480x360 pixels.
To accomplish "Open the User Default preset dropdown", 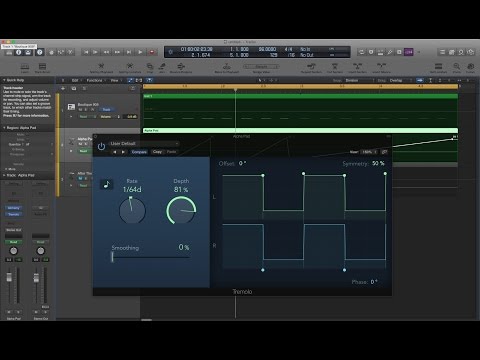I will pyautogui.click(x=144, y=144).
